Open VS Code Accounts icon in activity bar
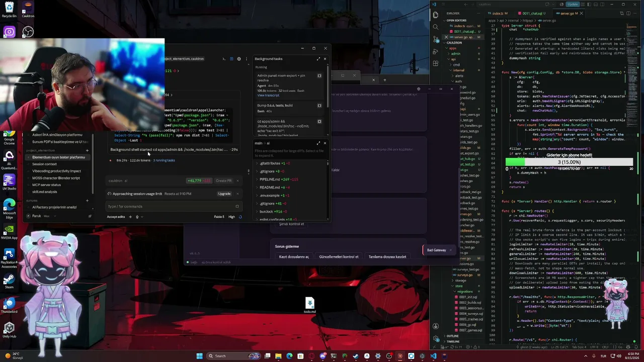The height and width of the screenshot is (362, 644). 436,326
